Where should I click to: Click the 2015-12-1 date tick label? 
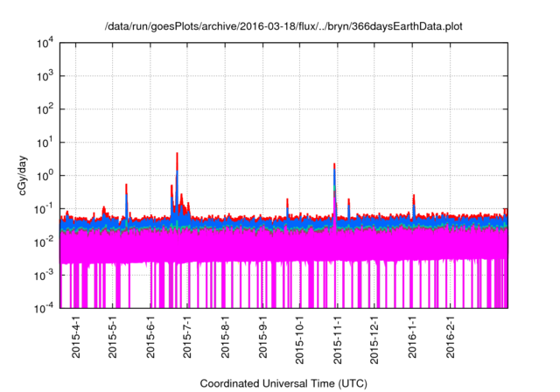(375, 341)
